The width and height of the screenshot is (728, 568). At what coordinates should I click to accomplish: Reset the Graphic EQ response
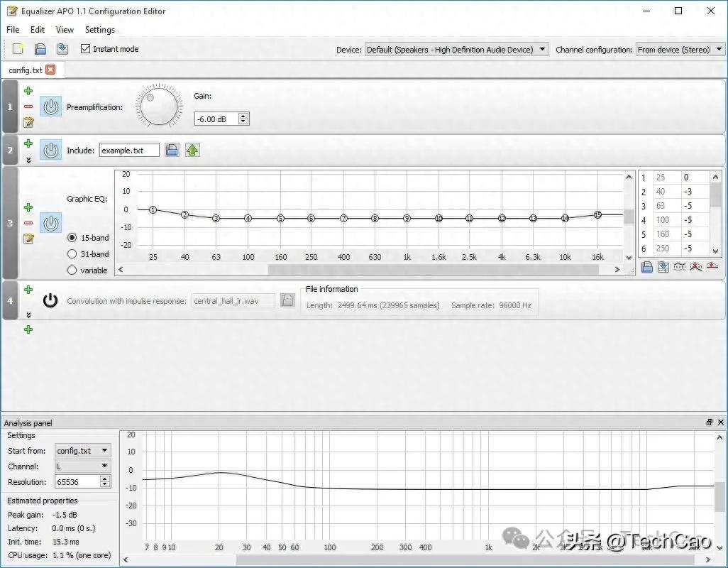[x=712, y=266]
